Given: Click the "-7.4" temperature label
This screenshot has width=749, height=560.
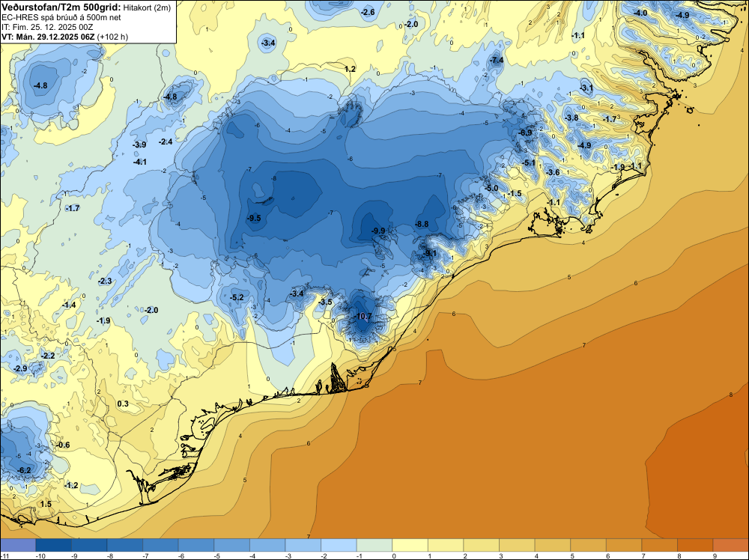Looking at the screenshot, I should point(497,60).
